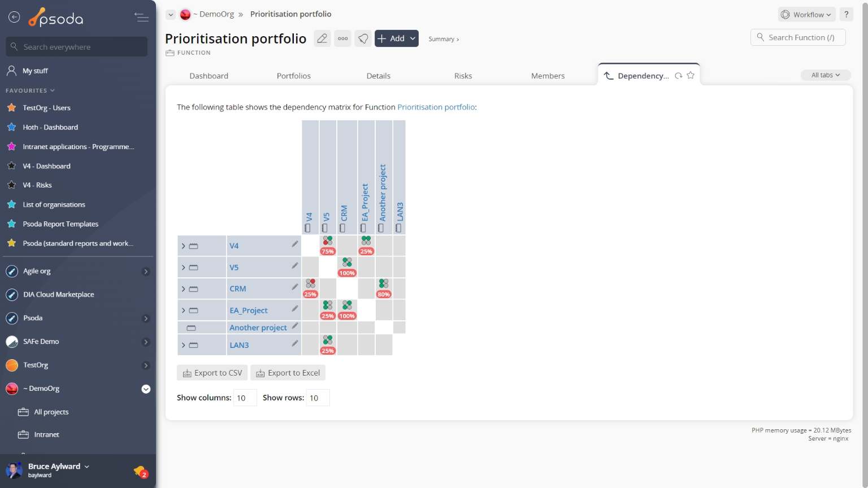Collapse the ~ DemoOrg sidebar section
Screen dimensions: 868x488
[x=146, y=389]
